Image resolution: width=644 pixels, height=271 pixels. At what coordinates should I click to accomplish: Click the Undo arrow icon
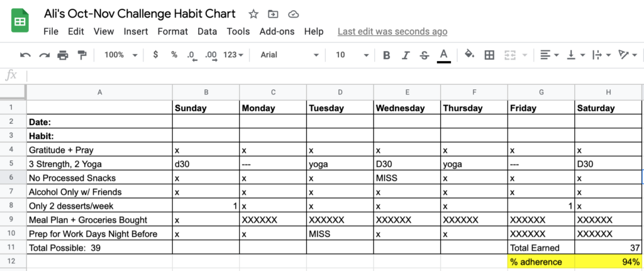click(25, 55)
